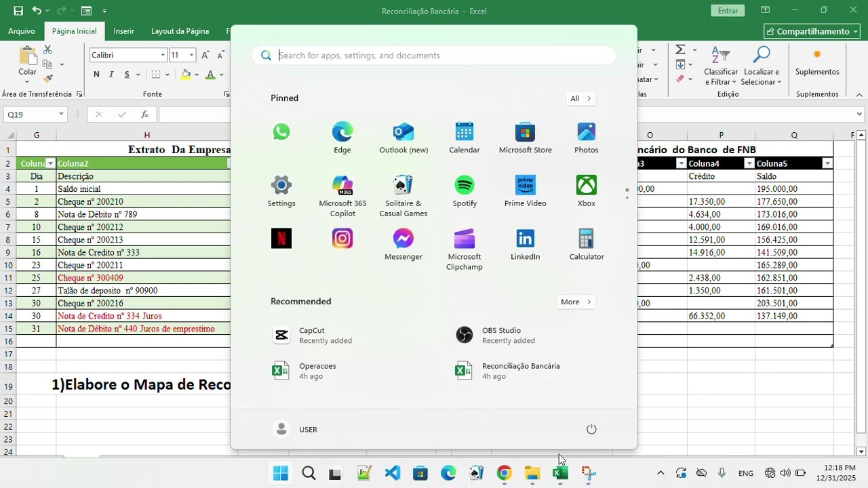Image resolution: width=868 pixels, height=488 pixels.
Task: Show hidden icons in the system tray
Action: point(660,473)
